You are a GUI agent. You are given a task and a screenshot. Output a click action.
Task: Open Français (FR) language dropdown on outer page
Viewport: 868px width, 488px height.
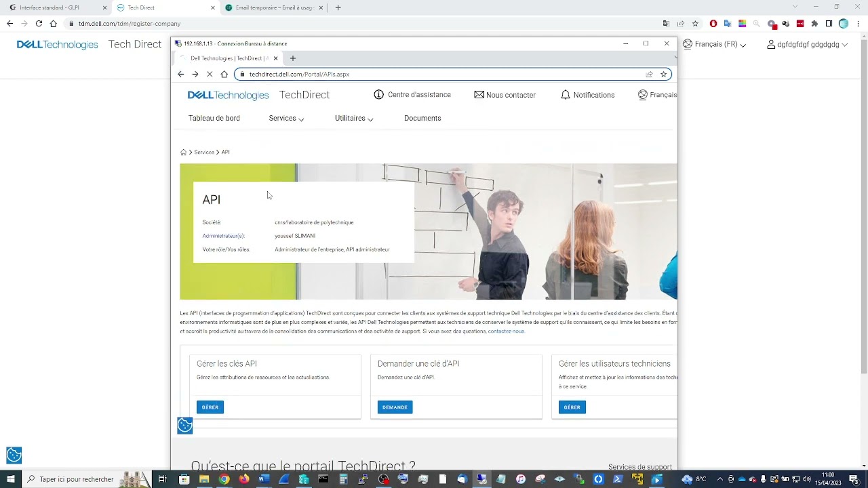coord(714,44)
